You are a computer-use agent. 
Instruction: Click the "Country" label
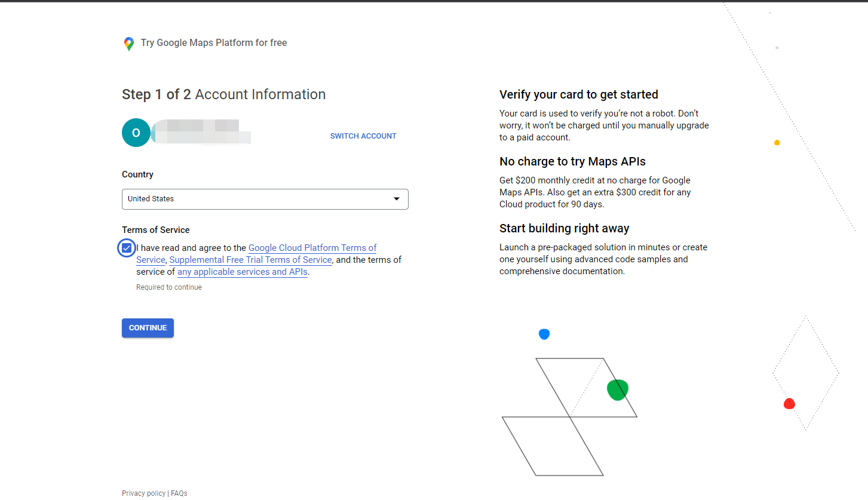coord(137,174)
